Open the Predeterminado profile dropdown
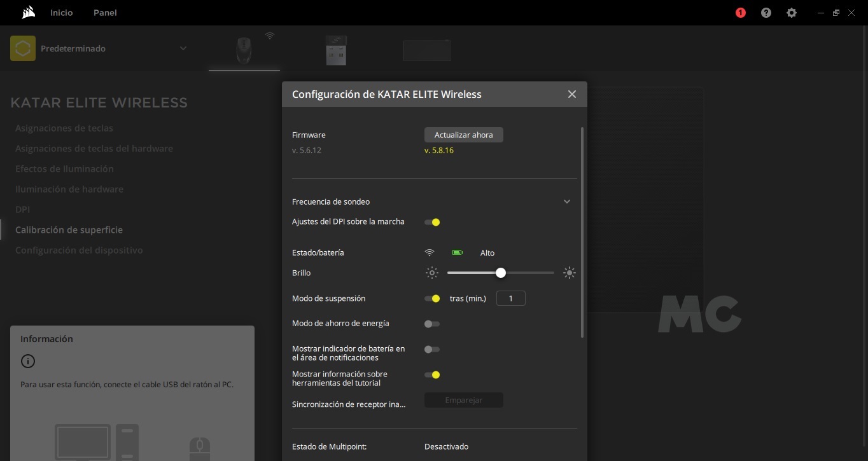Image resolution: width=868 pixels, height=461 pixels. [183, 49]
